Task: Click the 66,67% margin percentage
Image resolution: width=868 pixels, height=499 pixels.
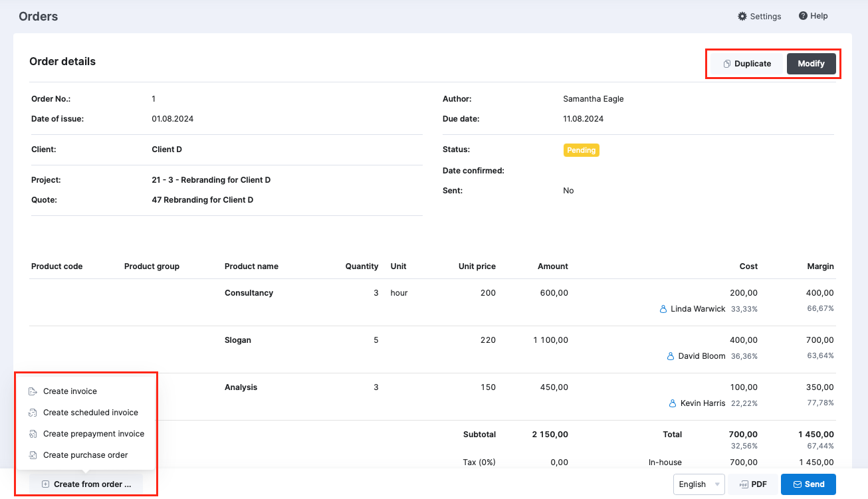Action: [x=820, y=309]
